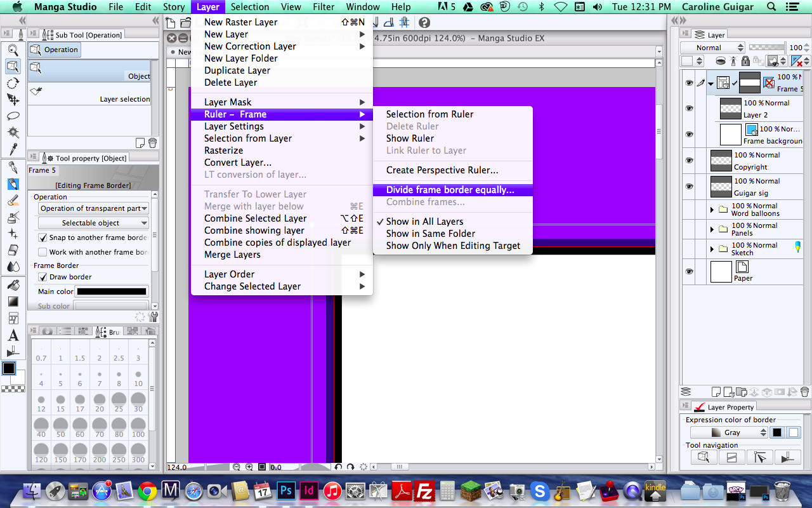This screenshot has height=508, width=812.
Task: Select the Lasso selection tool
Action: point(13,116)
